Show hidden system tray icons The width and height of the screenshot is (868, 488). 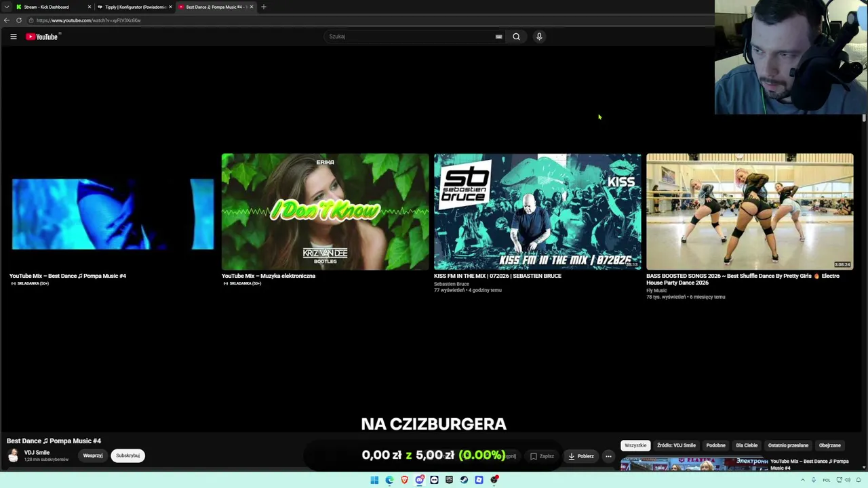tap(802, 480)
